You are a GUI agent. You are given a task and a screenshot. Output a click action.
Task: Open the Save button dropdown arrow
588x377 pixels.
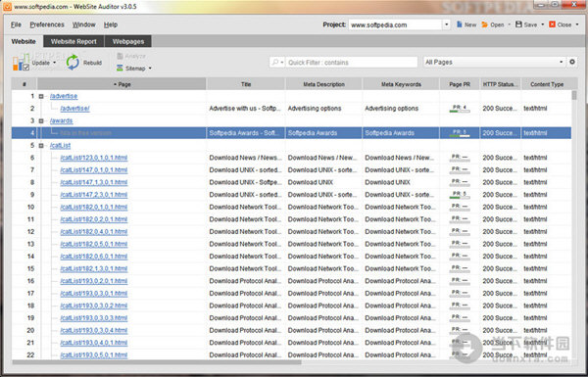tap(542, 24)
